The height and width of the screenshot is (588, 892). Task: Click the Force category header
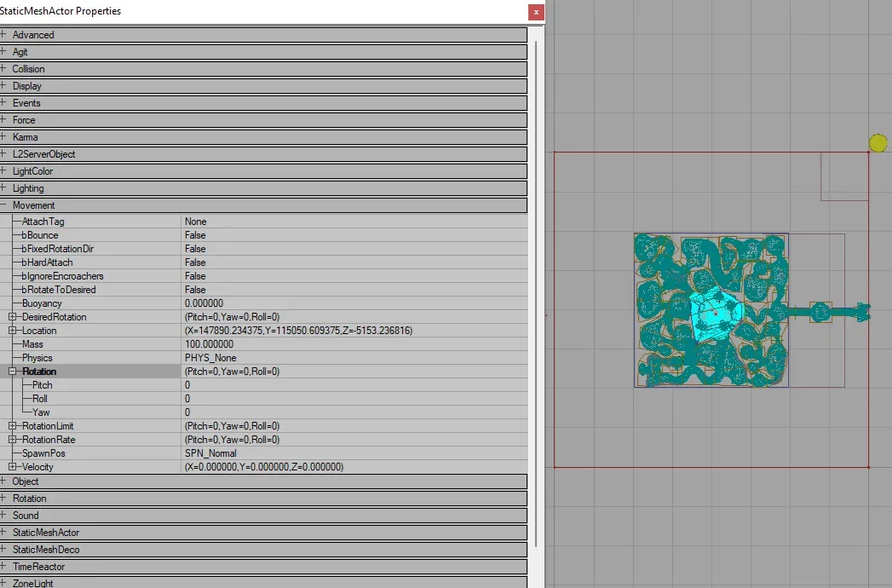pyautogui.click(x=263, y=120)
